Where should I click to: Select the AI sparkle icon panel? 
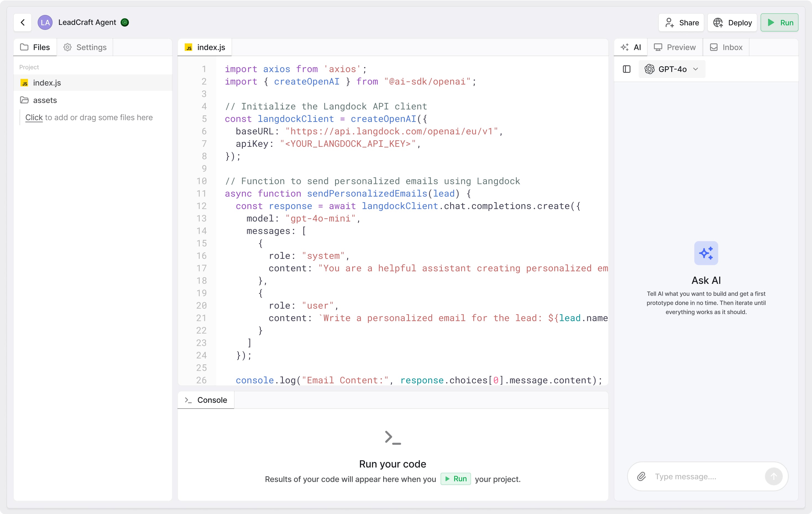pos(625,47)
